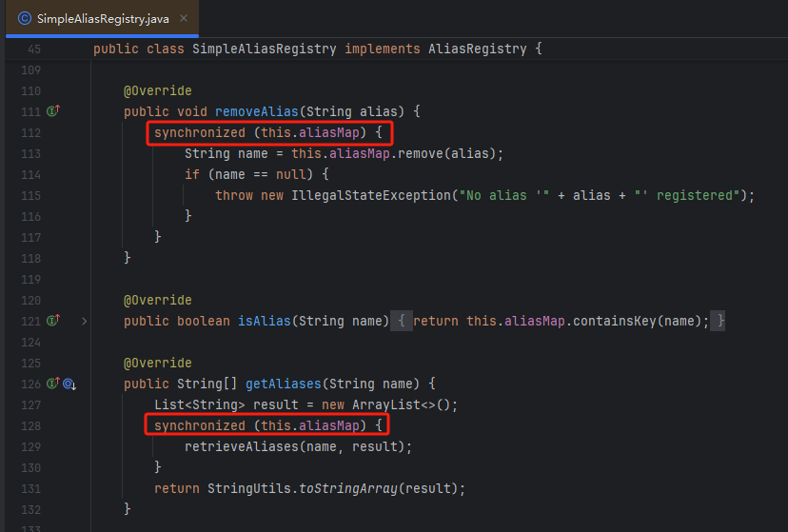Close the SimpleAliasRegistry.java tab

(x=184, y=19)
